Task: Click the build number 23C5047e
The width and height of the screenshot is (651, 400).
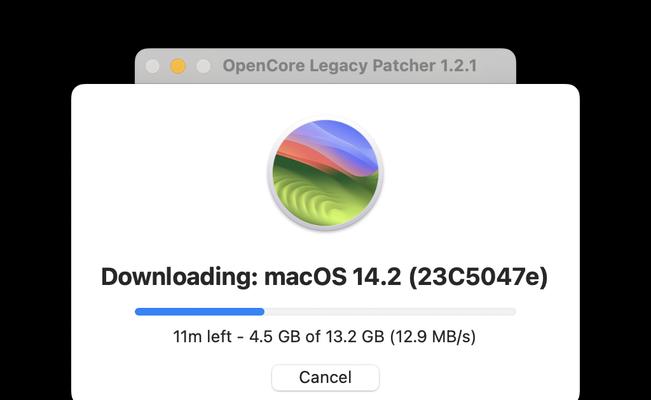Action: pyautogui.click(x=478, y=277)
